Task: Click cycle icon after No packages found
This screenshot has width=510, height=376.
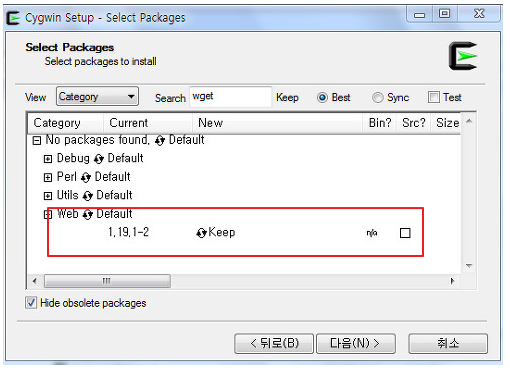Action: pos(160,141)
